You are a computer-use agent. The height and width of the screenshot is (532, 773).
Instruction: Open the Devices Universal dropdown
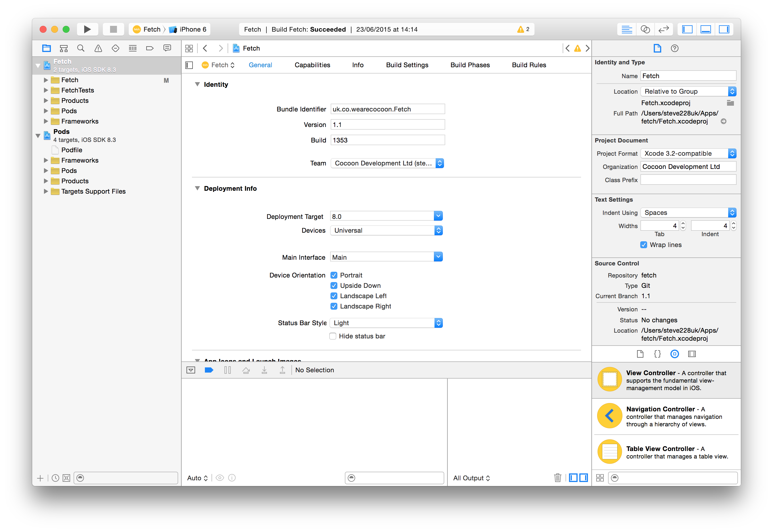[x=386, y=230]
